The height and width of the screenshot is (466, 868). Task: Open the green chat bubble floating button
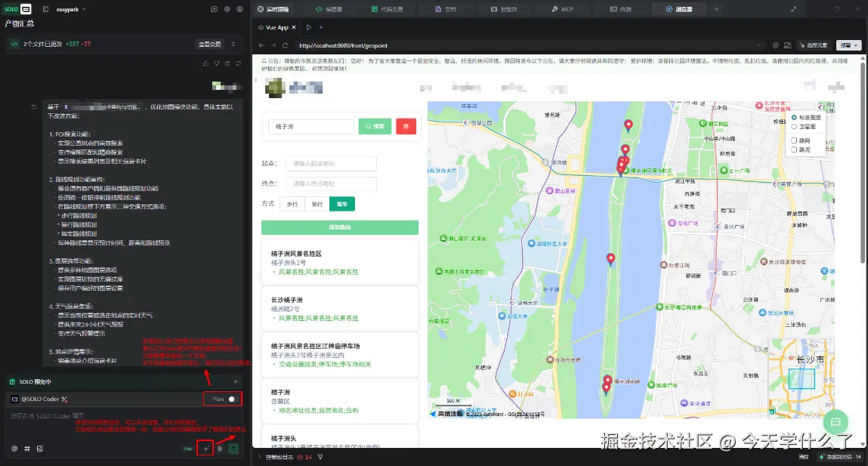tap(836, 422)
